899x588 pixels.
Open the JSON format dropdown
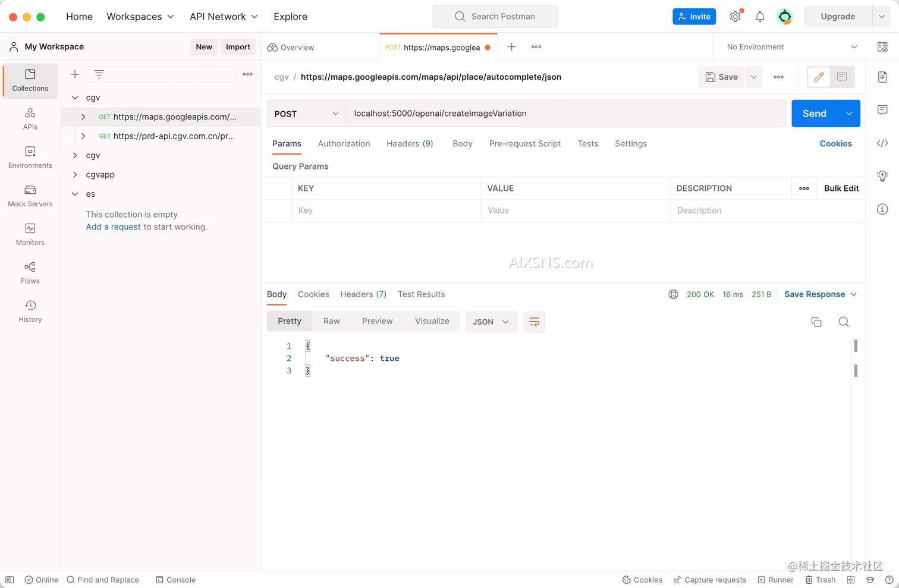(491, 322)
